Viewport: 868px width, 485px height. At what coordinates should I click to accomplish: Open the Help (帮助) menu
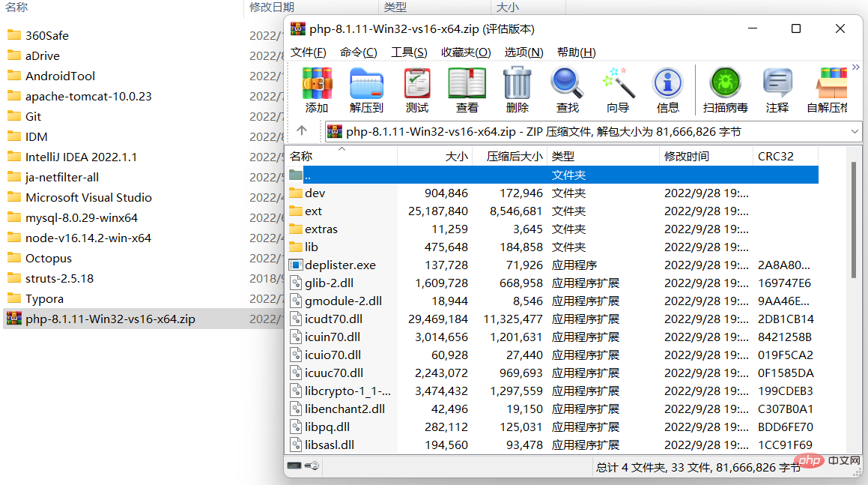pyautogui.click(x=576, y=52)
